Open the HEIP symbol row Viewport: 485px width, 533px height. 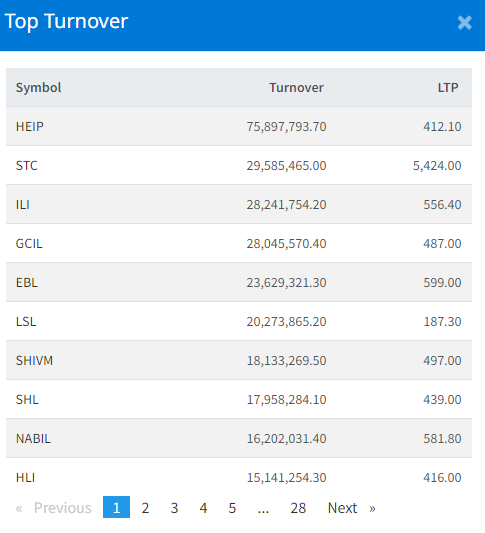tap(239, 126)
